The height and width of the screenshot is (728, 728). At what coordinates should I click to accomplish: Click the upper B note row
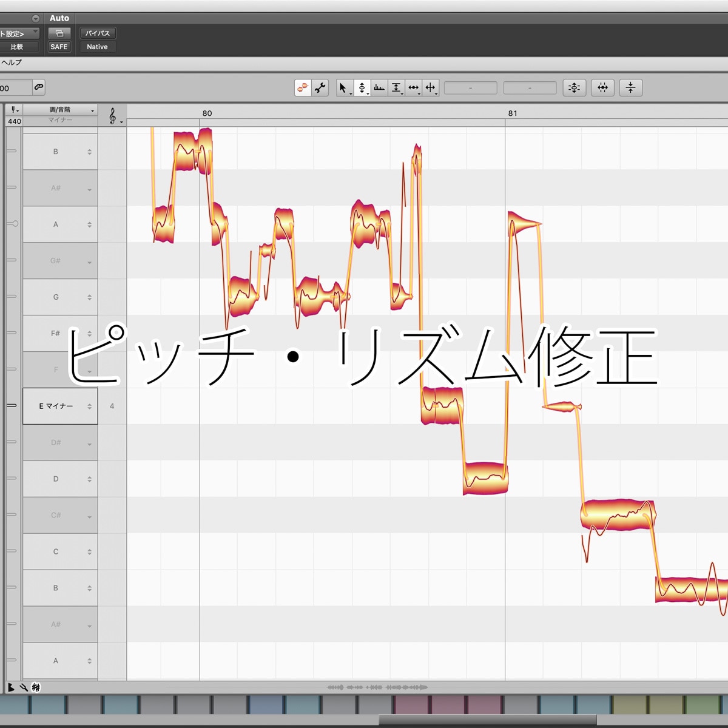tap(60, 152)
